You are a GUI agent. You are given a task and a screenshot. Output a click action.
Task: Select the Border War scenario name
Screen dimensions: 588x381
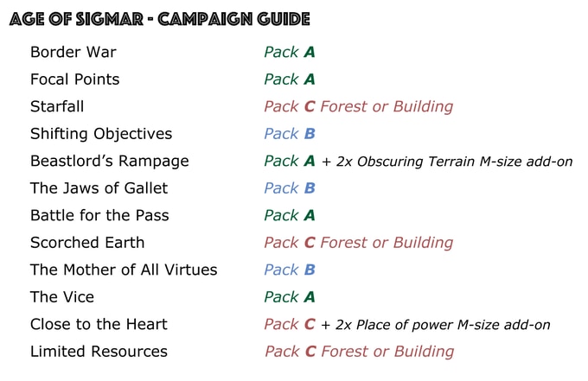point(73,52)
